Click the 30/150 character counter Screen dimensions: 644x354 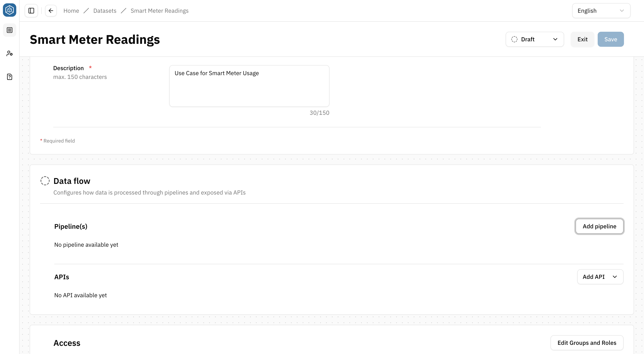click(319, 113)
